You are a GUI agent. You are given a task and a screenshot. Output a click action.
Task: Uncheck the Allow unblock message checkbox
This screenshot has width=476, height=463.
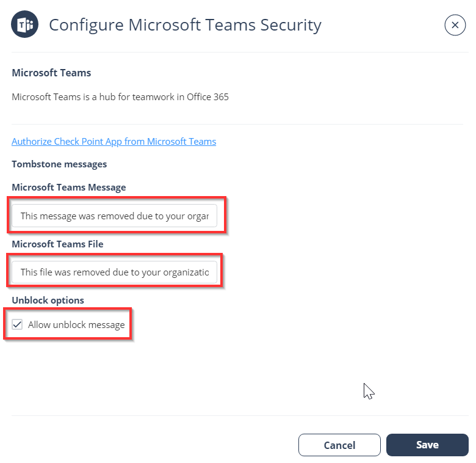[x=17, y=324]
